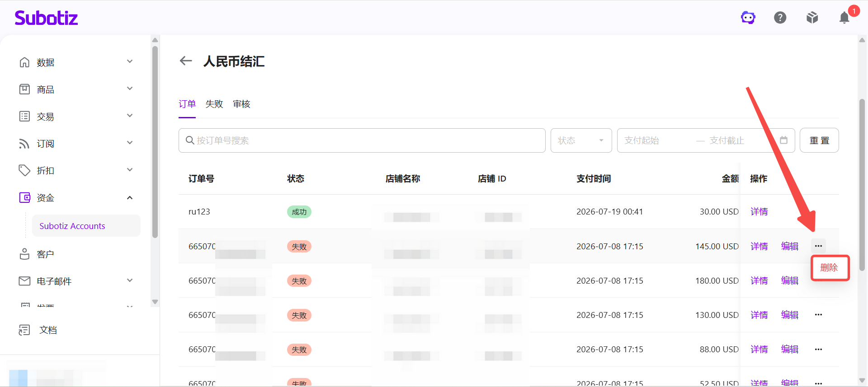
Task: Click the 金额 column header
Action: (x=730, y=179)
